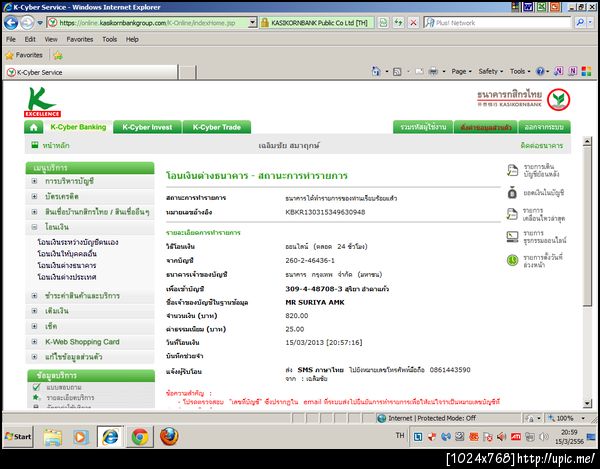
Task: Click the หน้าหลัก home link
Action: point(56,145)
